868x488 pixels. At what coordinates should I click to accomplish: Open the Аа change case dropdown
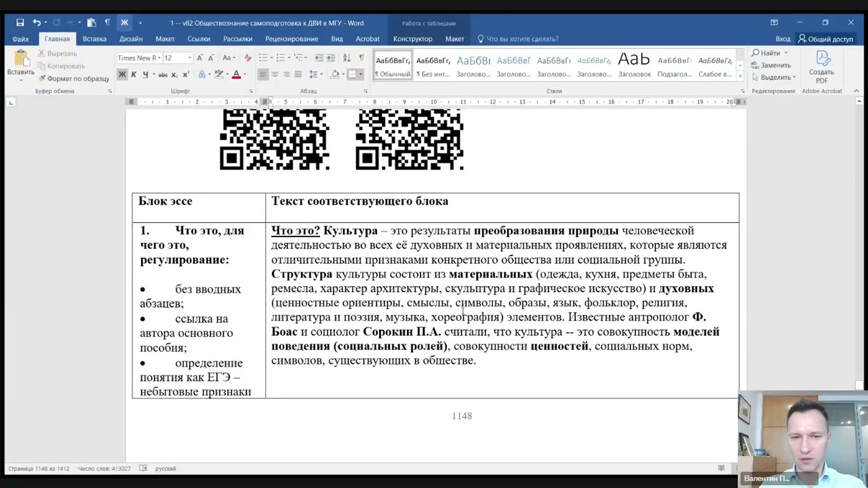pos(229,58)
